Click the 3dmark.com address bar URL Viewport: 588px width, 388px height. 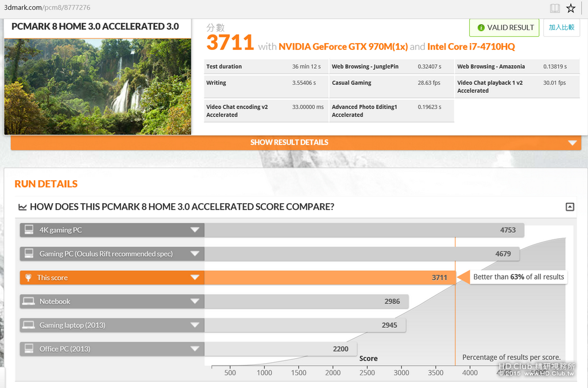pyautogui.click(x=47, y=7)
